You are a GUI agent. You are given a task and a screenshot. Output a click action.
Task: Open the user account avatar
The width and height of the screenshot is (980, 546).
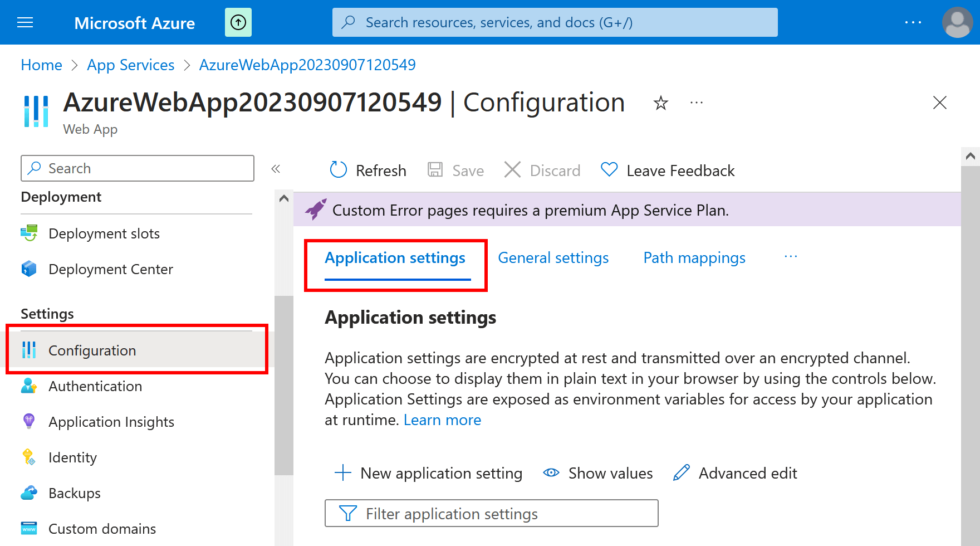[957, 22]
